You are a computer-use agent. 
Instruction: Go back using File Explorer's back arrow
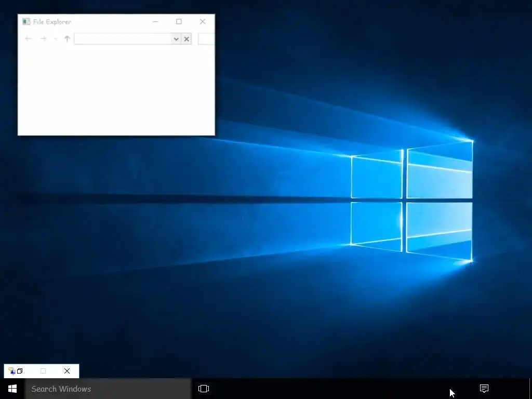[x=28, y=38]
